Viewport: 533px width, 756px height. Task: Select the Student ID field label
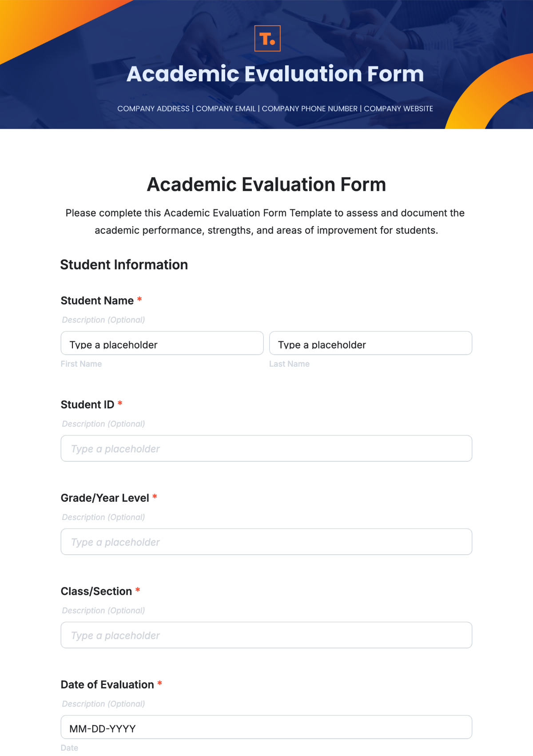point(88,404)
